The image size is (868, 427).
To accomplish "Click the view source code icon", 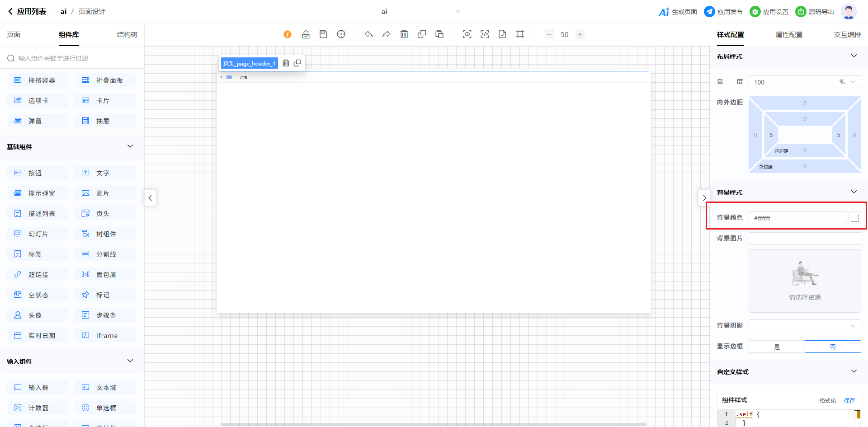I will coord(485,34).
